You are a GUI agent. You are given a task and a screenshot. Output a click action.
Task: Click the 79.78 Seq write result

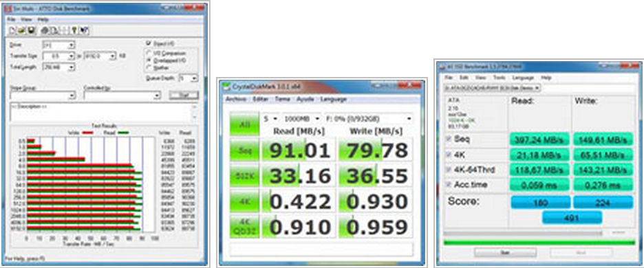point(376,150)
